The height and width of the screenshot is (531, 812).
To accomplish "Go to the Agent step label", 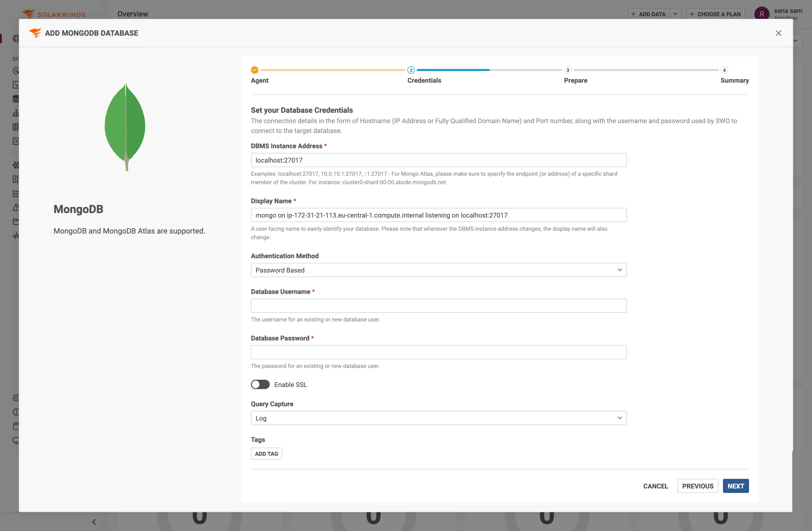I will (x=260, y=81).
